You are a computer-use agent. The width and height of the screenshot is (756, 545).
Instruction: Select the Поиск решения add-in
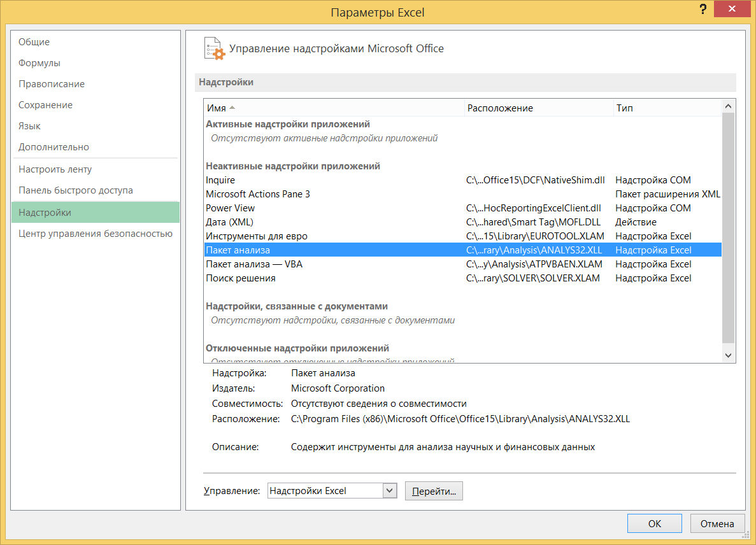point(463,278)
